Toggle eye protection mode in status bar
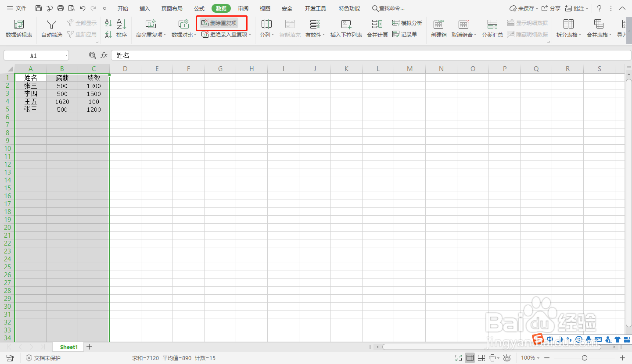Image resolution: width=632 pixels, height=364 pixels. coord(507,358)
